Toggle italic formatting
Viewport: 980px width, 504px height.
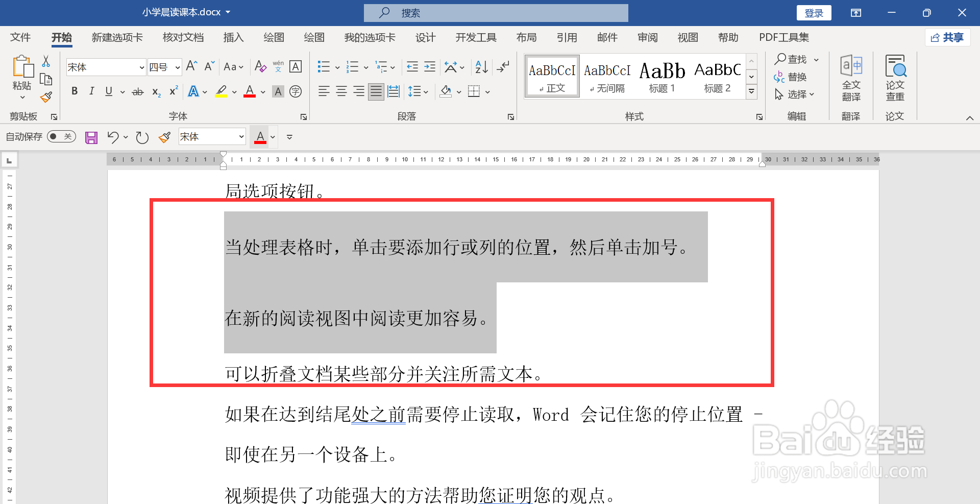(91, 91)
